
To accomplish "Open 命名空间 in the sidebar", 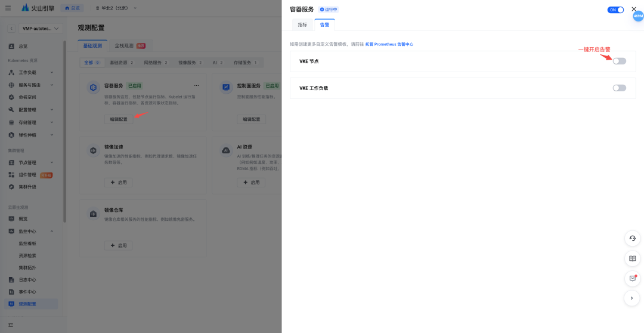I will 27,97.
